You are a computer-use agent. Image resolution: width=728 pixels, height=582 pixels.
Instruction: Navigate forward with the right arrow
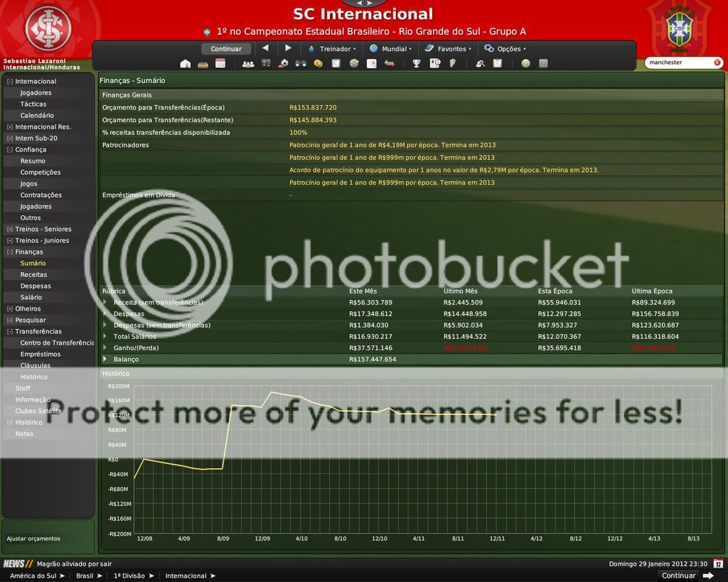point(288,48)
